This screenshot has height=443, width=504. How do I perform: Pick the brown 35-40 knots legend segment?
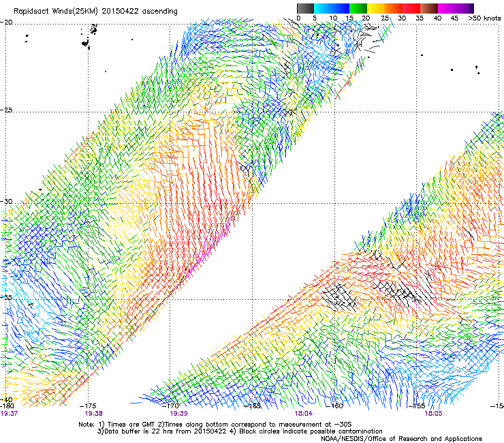[429, 8]
